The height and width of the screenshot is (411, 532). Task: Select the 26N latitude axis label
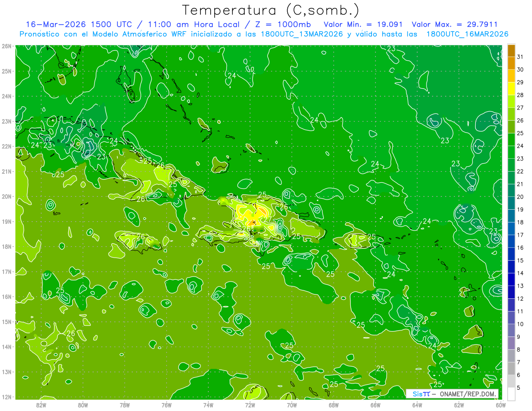[x=7, y=46]
